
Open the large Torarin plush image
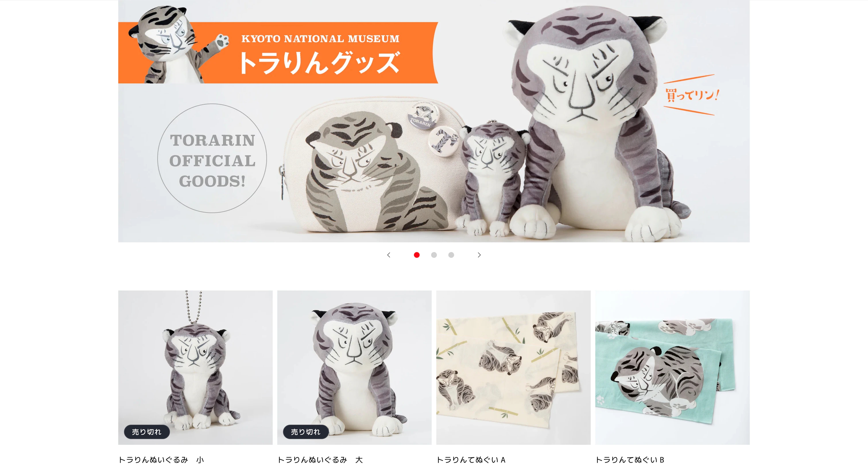click(354, 367)
